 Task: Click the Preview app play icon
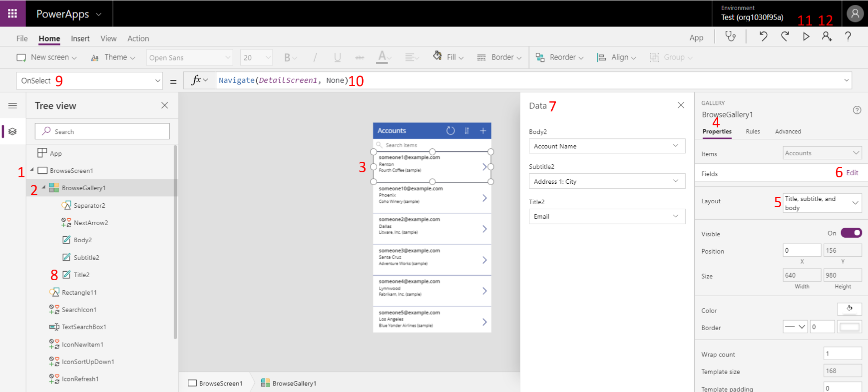806,36
